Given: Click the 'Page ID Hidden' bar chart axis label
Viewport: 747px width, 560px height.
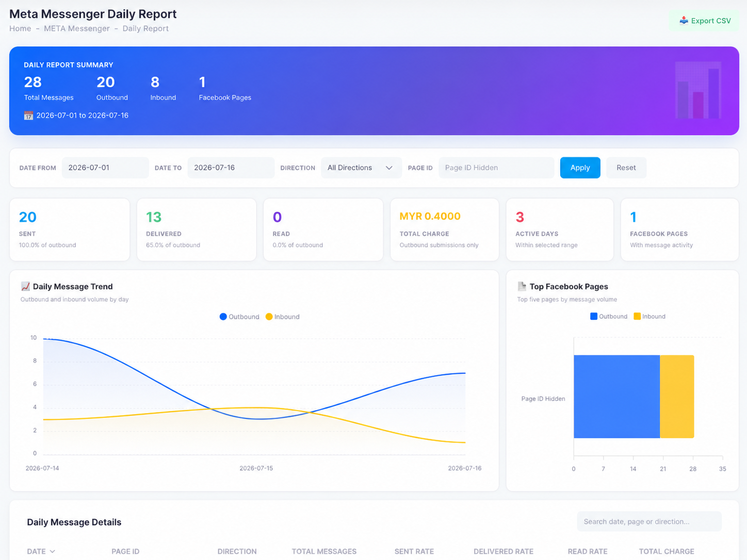Looking at the screenshot, I should [x=543, y=399].
